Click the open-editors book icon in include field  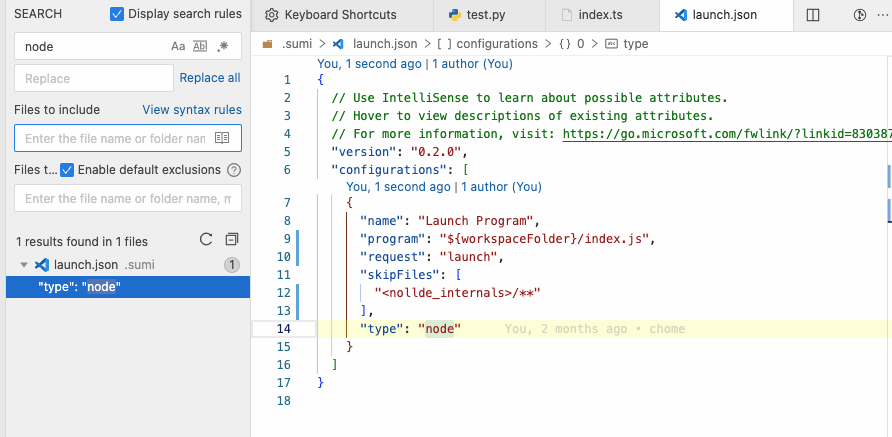(222, 138)
